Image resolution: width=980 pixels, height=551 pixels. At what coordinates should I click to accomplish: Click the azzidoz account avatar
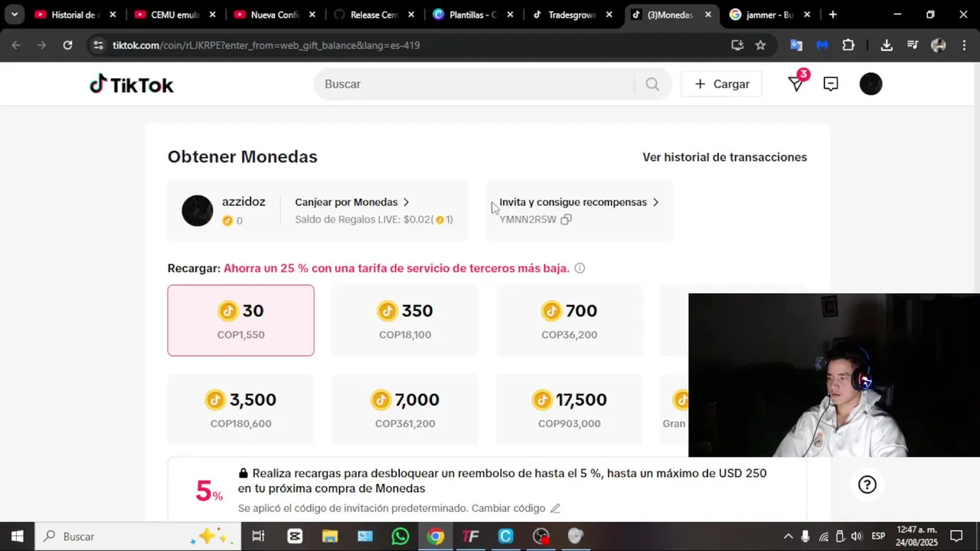198,210
